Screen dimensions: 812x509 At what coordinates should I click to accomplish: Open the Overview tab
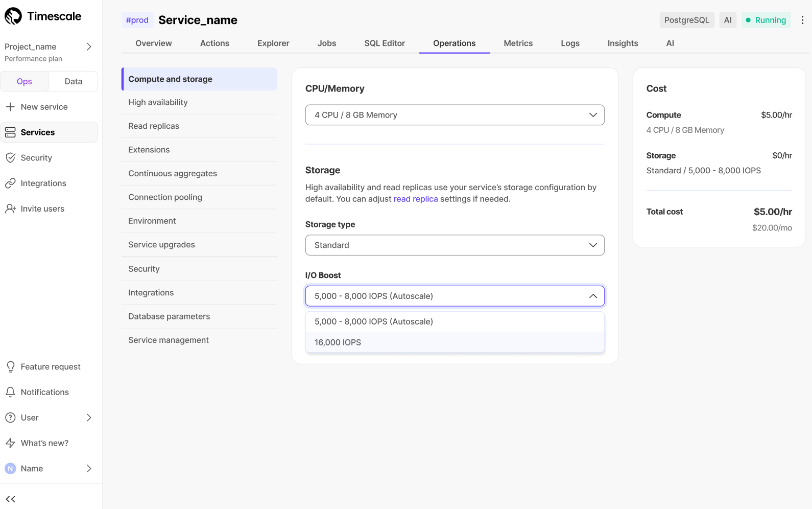(x=154, y=43)
